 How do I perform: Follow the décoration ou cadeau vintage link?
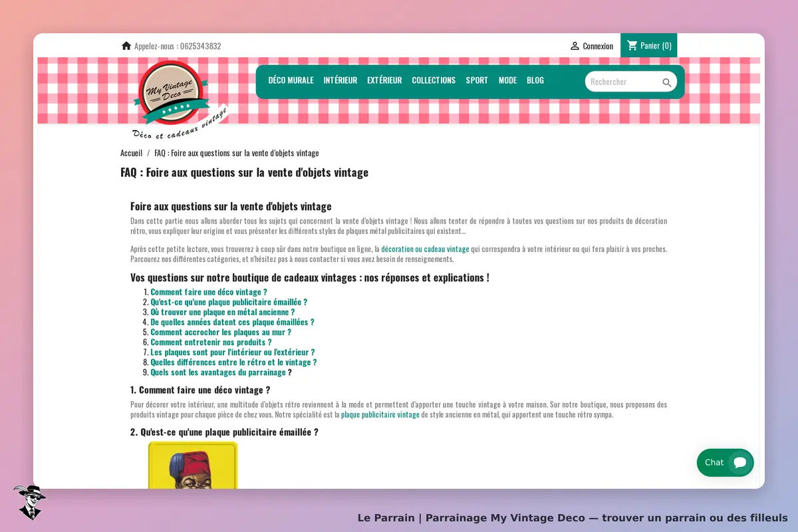click(x=425, y=249)
